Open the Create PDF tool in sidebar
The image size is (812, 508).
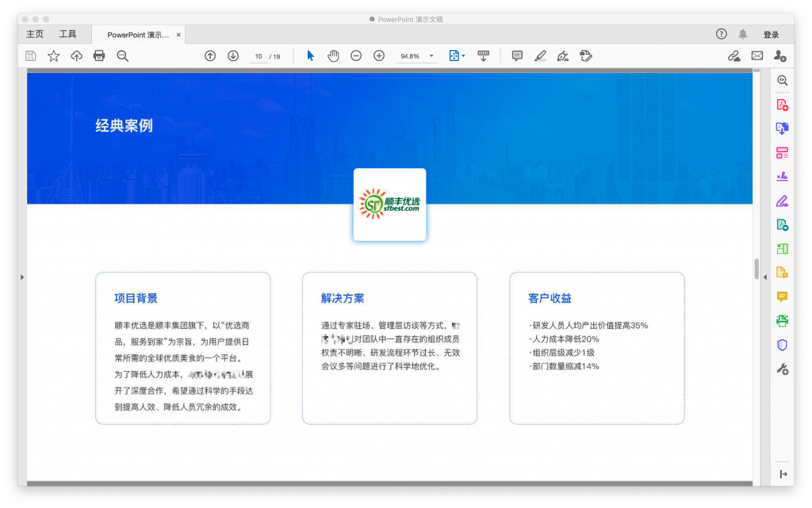tap(783, 105)
